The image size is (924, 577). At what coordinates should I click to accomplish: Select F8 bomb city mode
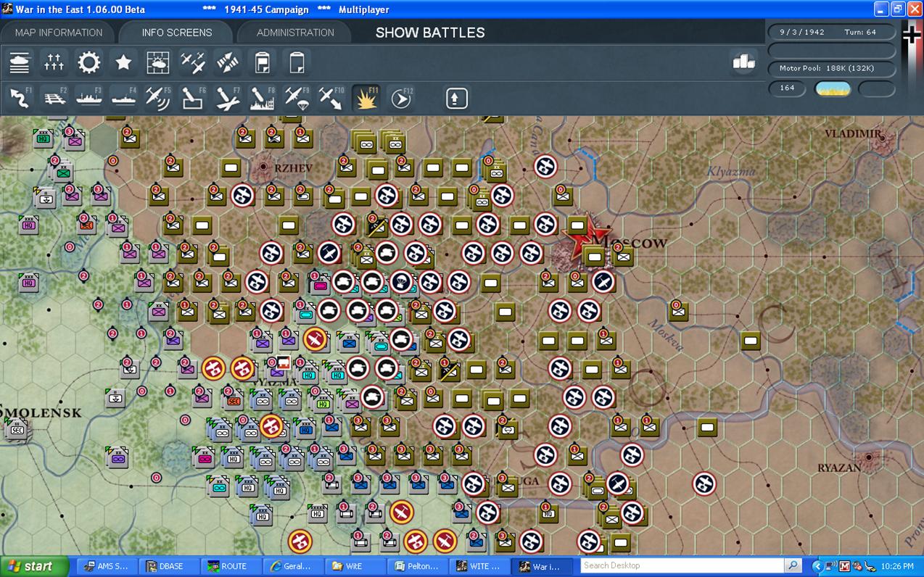pos(263,98)
